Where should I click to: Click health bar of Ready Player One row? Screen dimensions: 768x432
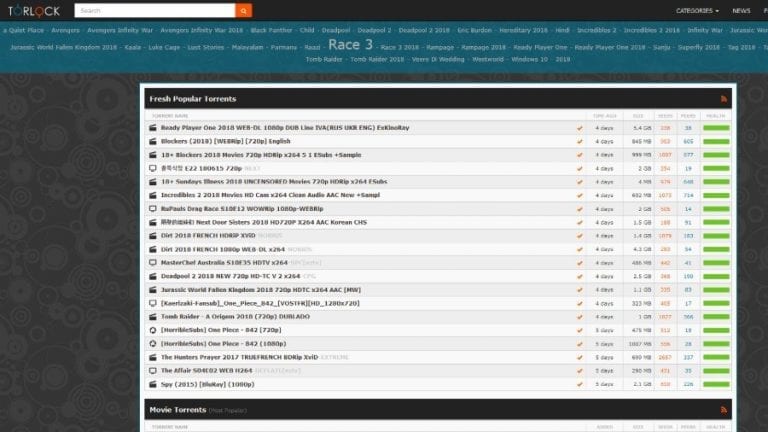(x=716, y=128)
